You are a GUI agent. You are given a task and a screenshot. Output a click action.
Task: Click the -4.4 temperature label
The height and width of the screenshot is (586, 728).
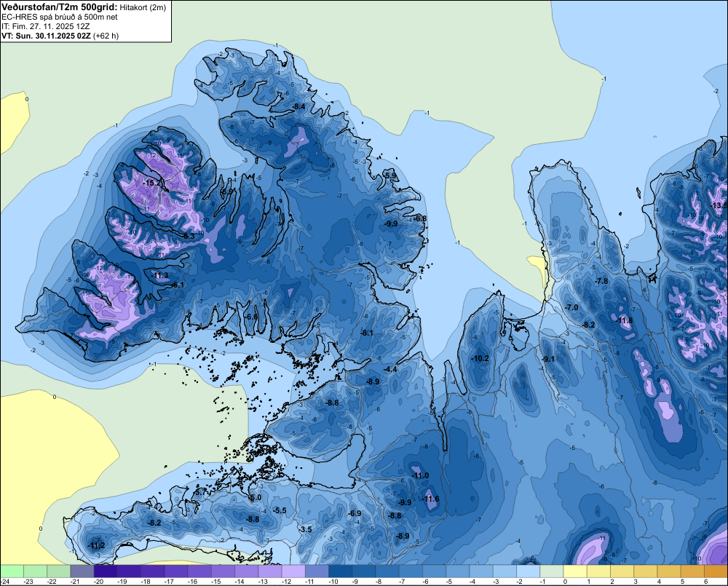390,369
